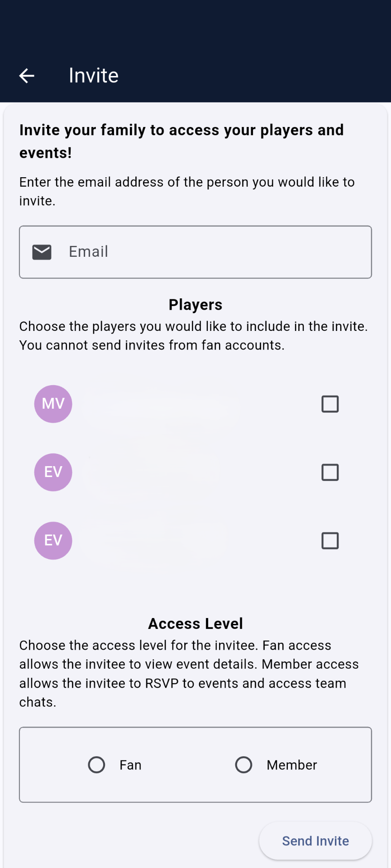Click the envelope icon in Email field
391x868 pixels.
[x=42, y=252]
